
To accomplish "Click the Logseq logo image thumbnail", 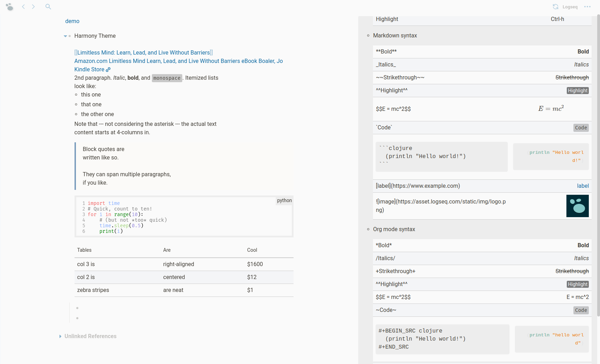I will tap(578, 206).
